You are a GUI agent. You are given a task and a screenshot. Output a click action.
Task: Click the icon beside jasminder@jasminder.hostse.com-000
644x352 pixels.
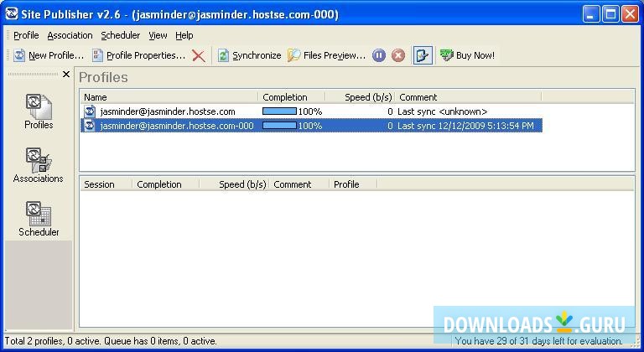pos(90,125)
